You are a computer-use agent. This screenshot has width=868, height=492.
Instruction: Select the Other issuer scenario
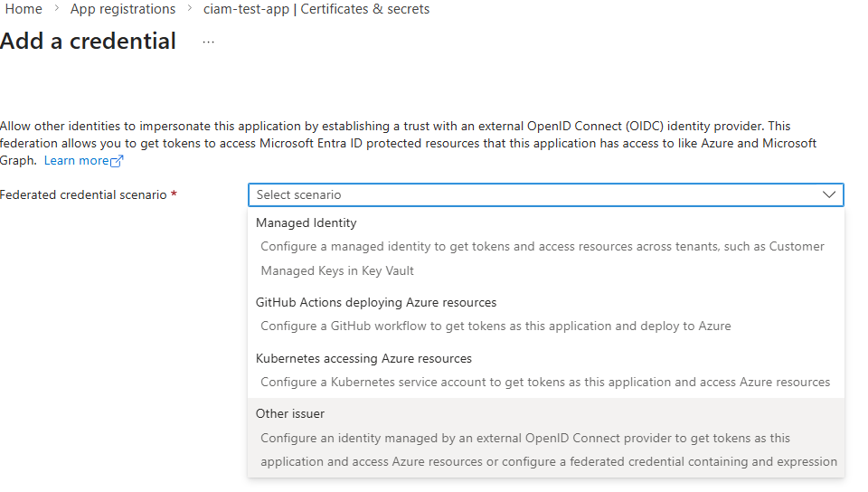pyautogui.click(x=290, y=413)
